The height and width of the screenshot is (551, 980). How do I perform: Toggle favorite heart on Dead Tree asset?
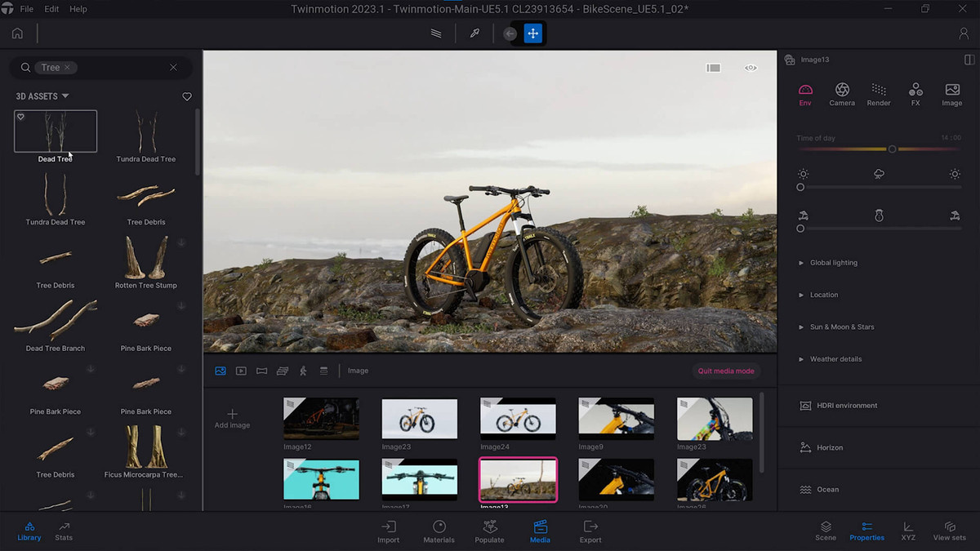tap(21, 117)
